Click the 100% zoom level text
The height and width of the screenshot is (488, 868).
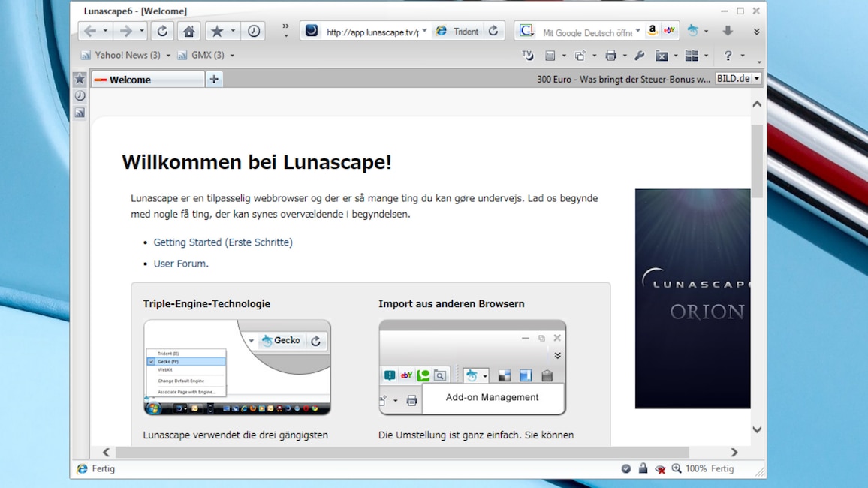(x=696, y=468)
